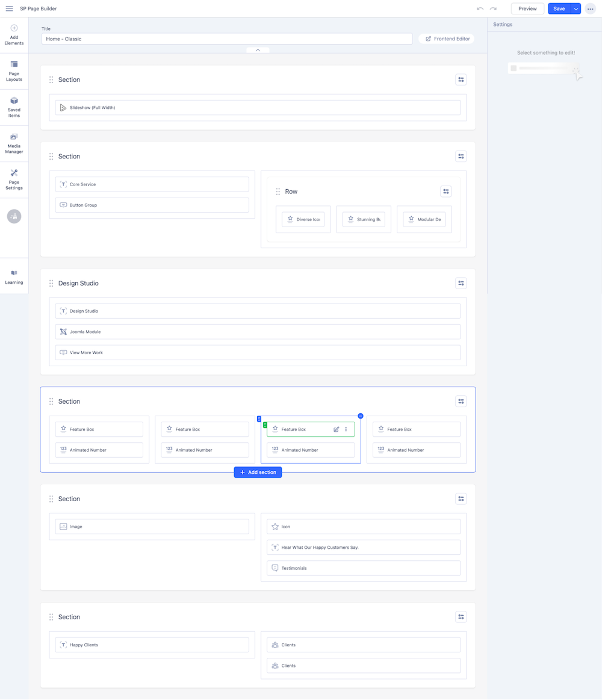602x700 pixels.
Task: Expand the Save button dropdown arrow
Action: tap(576, 9)
